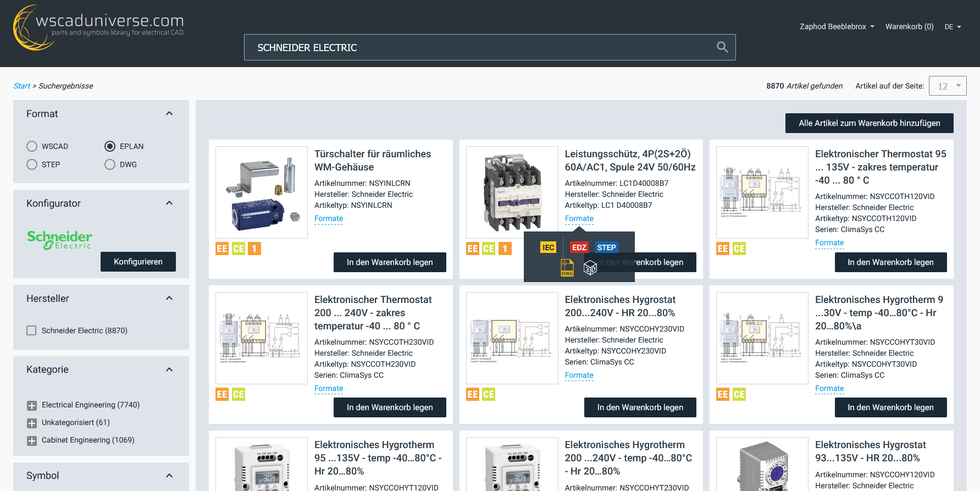Check the Schneider Electric manufacturer checkbox
980x491 pixels.
point(32,330)
